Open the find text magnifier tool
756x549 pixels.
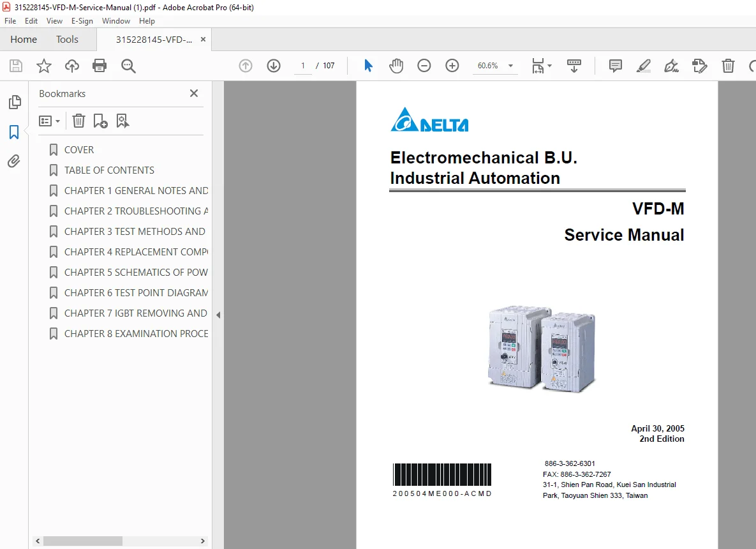pyautogui.click(x=128, y=66)
